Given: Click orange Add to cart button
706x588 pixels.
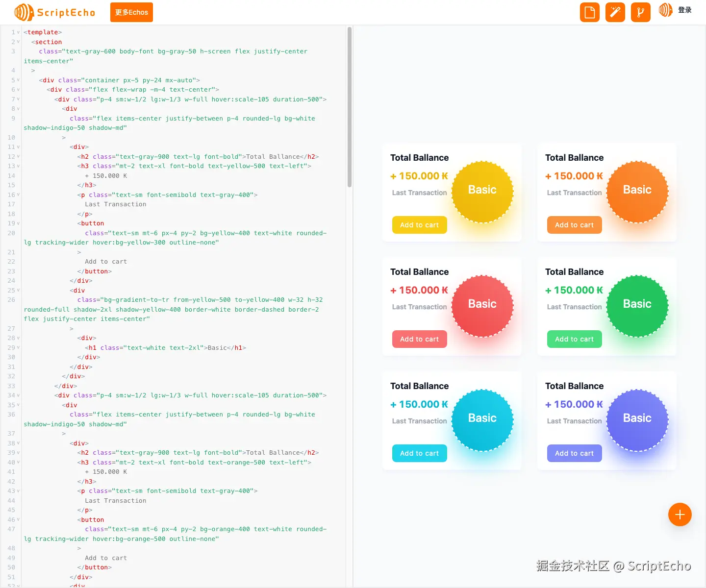Looking at the screenshot, I should click(575, 225).
